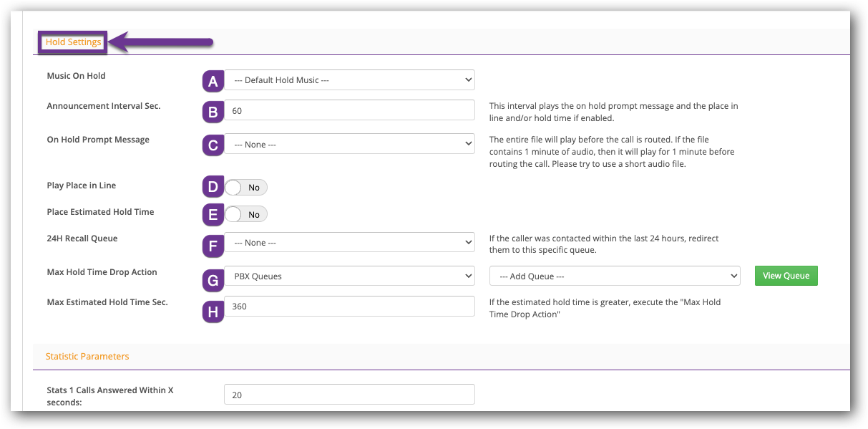The height and width of the screenshot is (429, 868).
Task: Open the Max Hold Time Drop Action combo box
Action: click(x=349, y=276)
